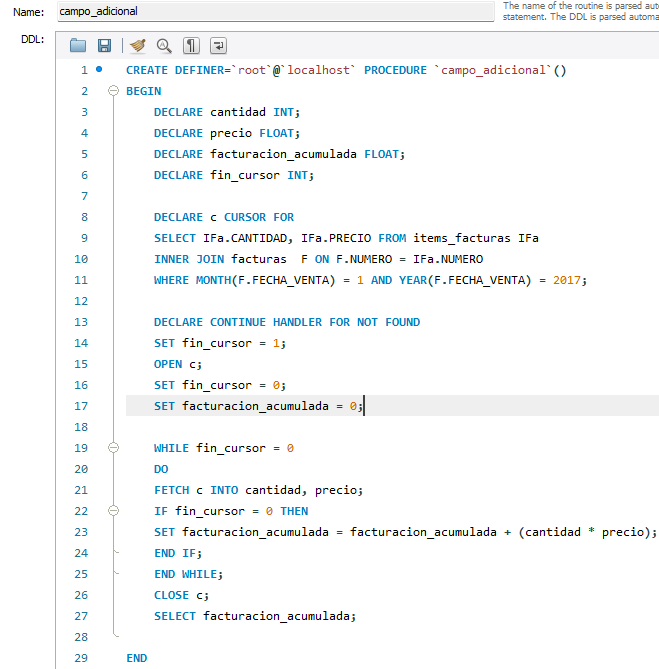Click the blue statement marker on line 1
The height and width of the screenshot is (669, 659).
(98, 70)
